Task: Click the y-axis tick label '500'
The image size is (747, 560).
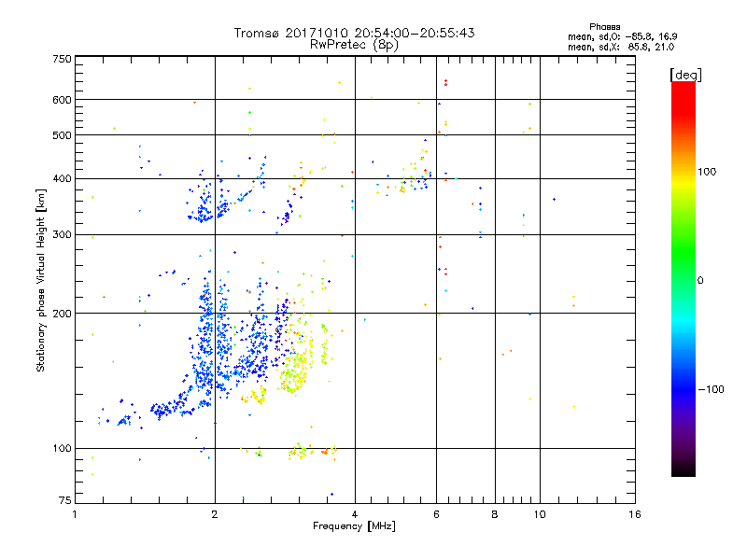Action: (62, 135)
